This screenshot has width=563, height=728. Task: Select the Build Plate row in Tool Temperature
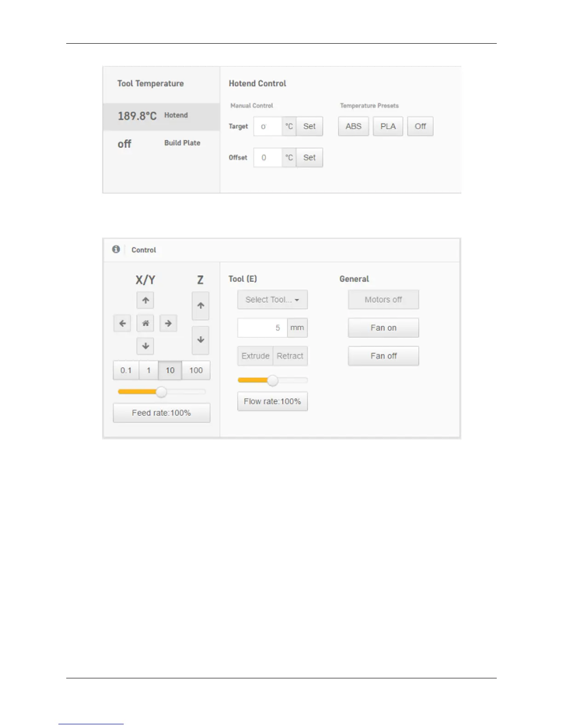161,143
